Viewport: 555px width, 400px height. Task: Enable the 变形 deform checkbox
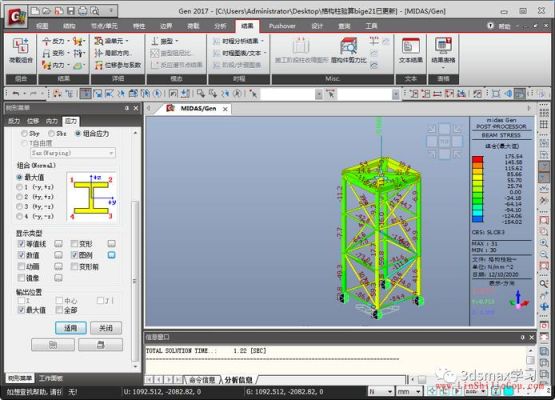(x=74, y=244)
